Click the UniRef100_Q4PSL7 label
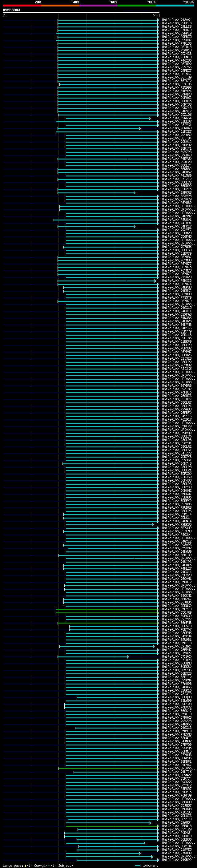The image size is (197, 868). [177, 111]
